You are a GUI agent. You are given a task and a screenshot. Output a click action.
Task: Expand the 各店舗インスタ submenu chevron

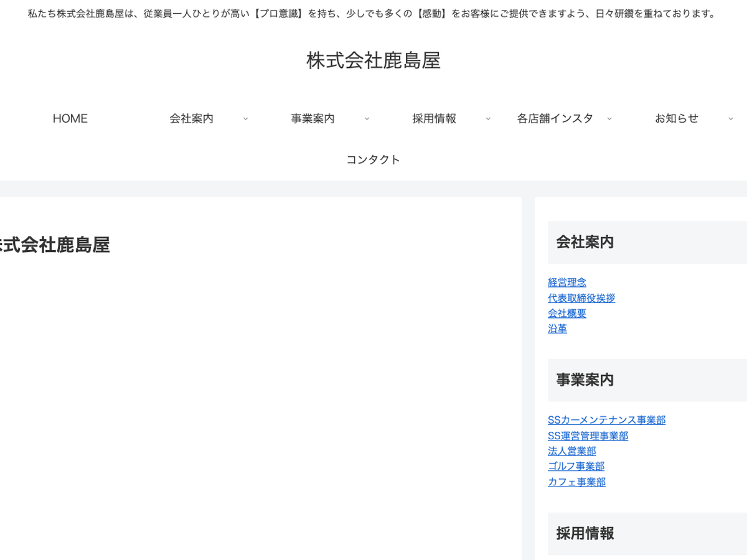(x=609, y=119)
